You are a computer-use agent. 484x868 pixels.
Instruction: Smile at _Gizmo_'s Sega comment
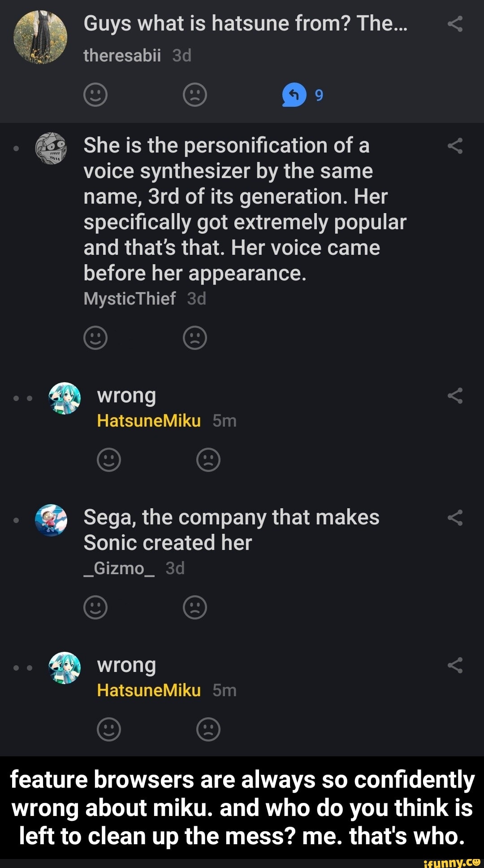tap(95, 607)
